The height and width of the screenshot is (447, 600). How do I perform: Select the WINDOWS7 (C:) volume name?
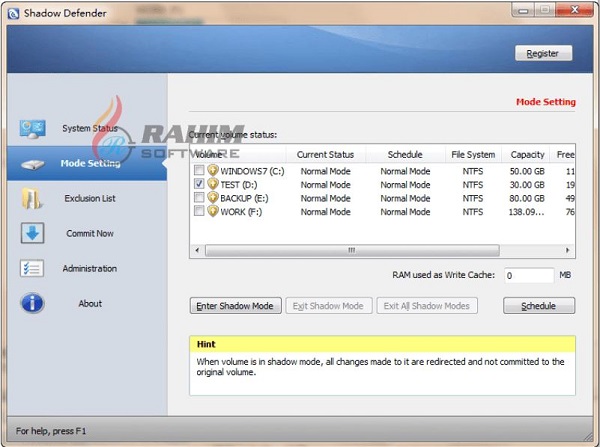(x=252, y=171)
